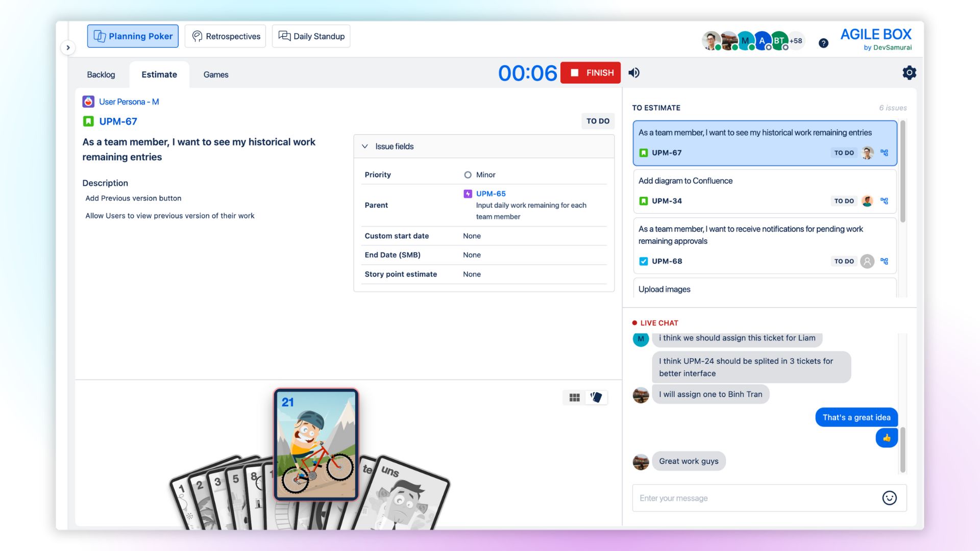The width and height of the screenshot is (980, 551).
Task: Switch to the Backlog tab
Action: (101, 74)
